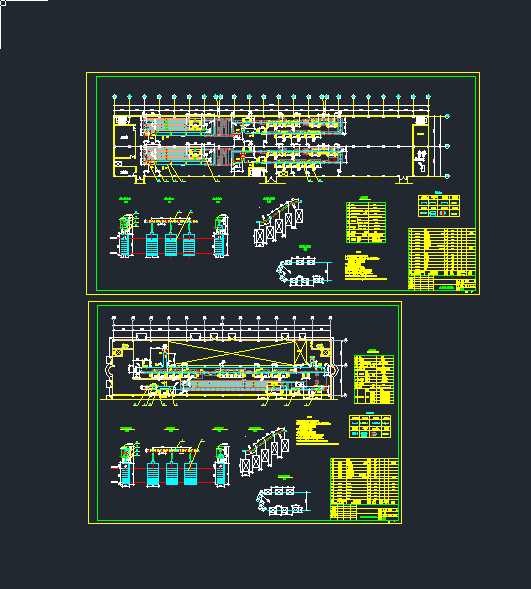Click the isometric radiator riser diagram in the lower sheet
The height and width of the screenshot is (589, 531).
tap(264, 452)
